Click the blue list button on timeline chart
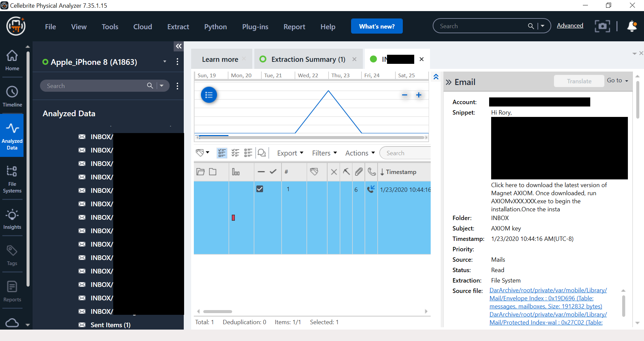644x341 pixels. (209, 95)
